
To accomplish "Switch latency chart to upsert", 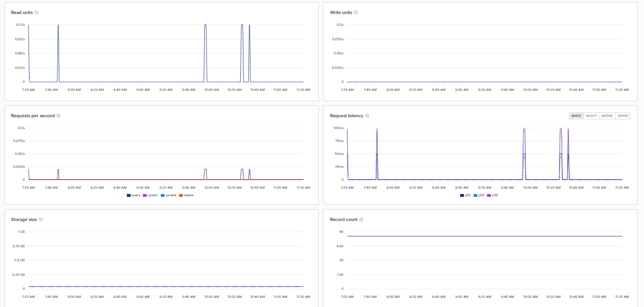I will click(x=591, y=116).
